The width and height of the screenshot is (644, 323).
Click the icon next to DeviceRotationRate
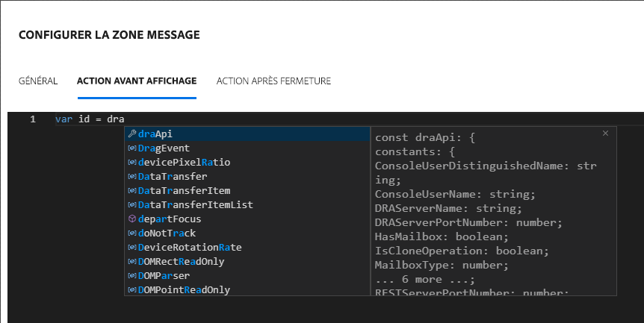click(132, 248)
